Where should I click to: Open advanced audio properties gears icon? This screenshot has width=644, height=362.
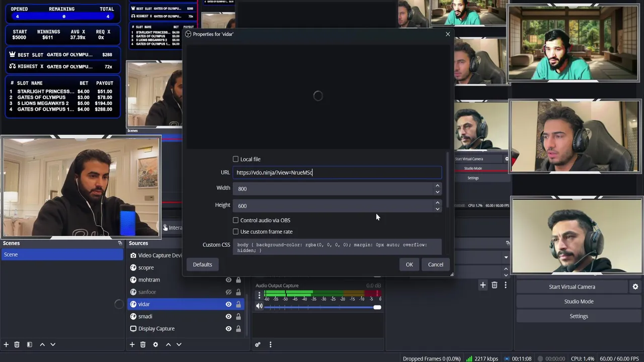tap(258, 344)
